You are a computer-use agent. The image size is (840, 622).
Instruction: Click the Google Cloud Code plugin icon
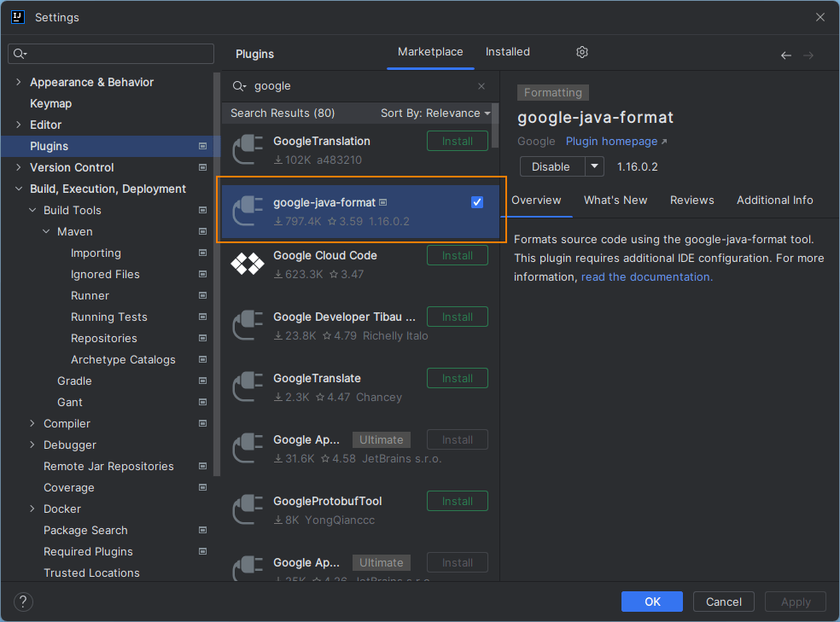[x=248, y=264]
